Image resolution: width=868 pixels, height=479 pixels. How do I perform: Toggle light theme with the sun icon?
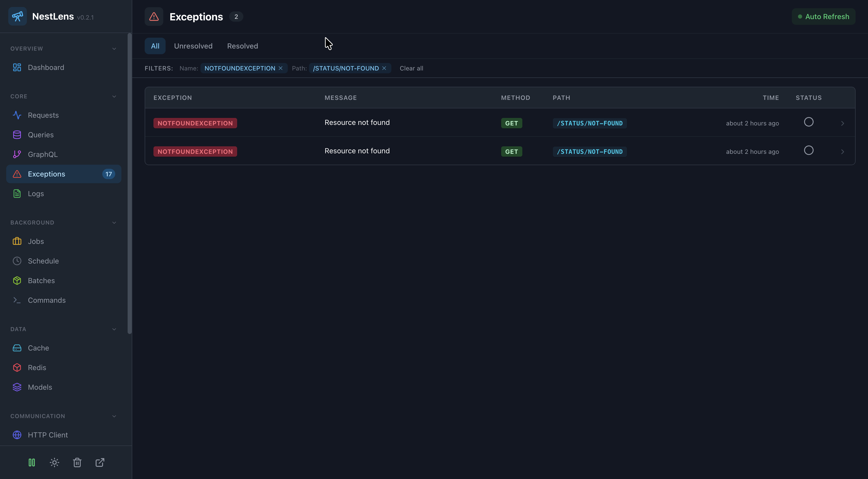tap(54, 462)
